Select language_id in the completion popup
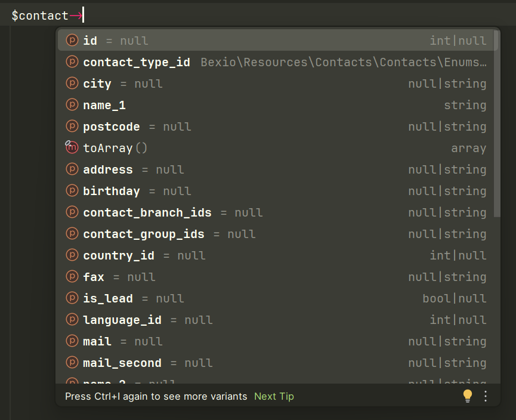The image size is (516, 420). point(122,320)
